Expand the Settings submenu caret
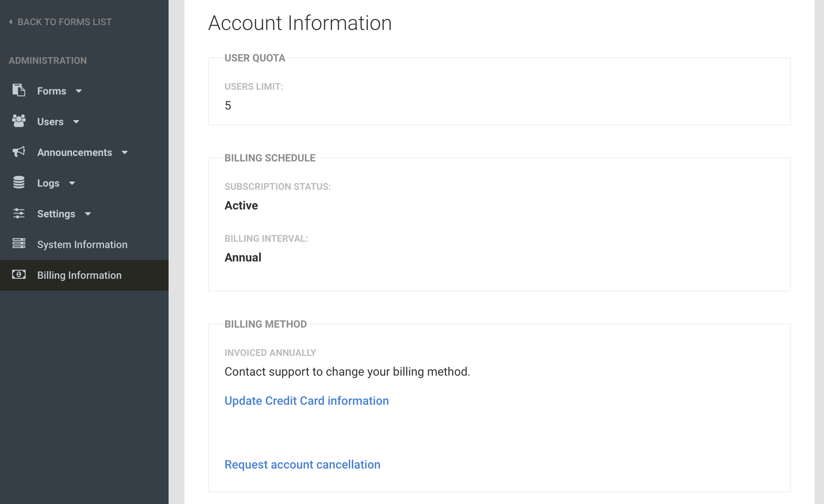The image size is (824, 504). point(88,214)
